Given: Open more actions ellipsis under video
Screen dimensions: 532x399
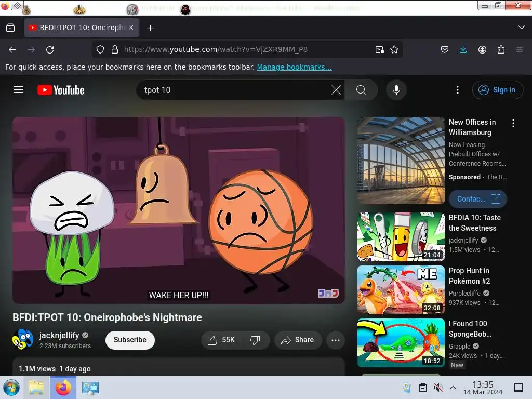Looking at the screenshot, I should click(335, 340).
